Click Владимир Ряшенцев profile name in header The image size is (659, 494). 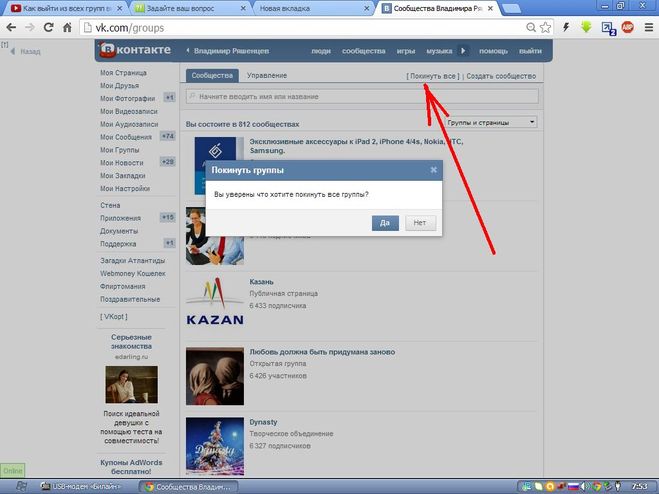[x=231, y=51]
